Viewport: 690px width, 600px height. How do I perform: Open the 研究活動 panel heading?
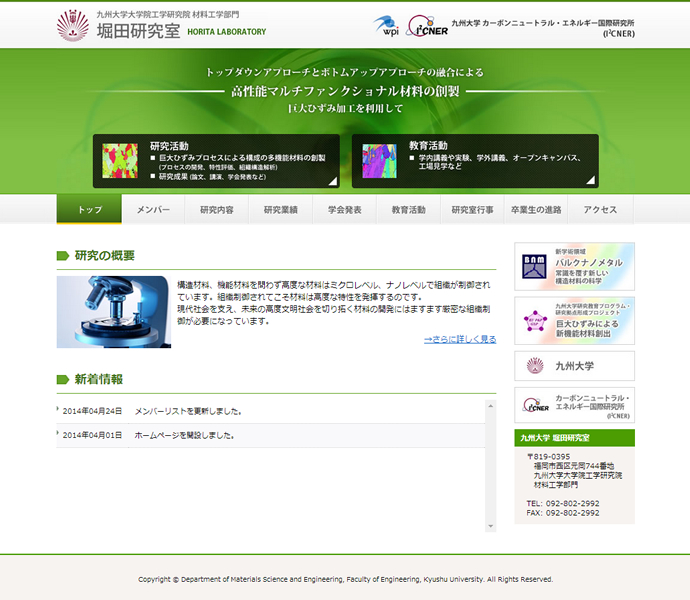click(169, 146)
